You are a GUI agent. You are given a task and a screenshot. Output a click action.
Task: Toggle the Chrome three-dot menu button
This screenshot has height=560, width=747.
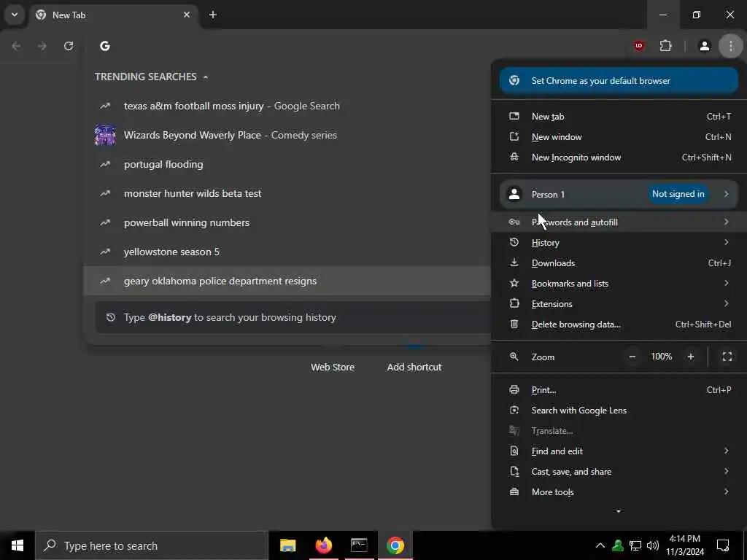(x=731, y=46)
